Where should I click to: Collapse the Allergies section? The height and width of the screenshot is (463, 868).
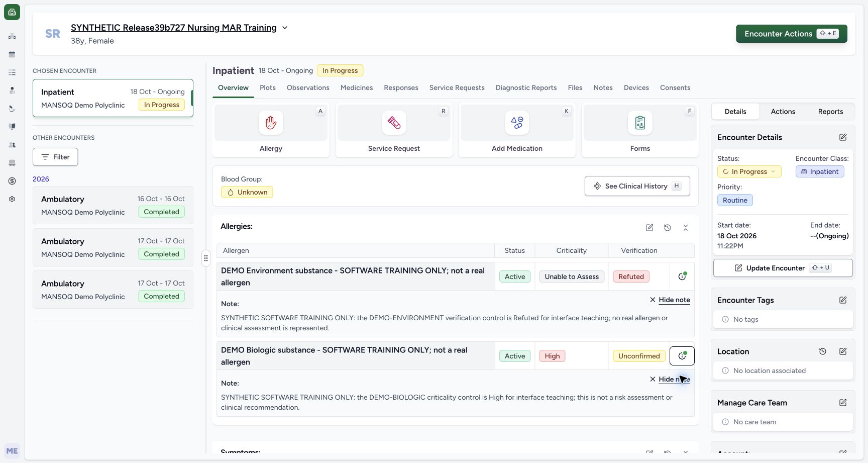click(686, 228)
